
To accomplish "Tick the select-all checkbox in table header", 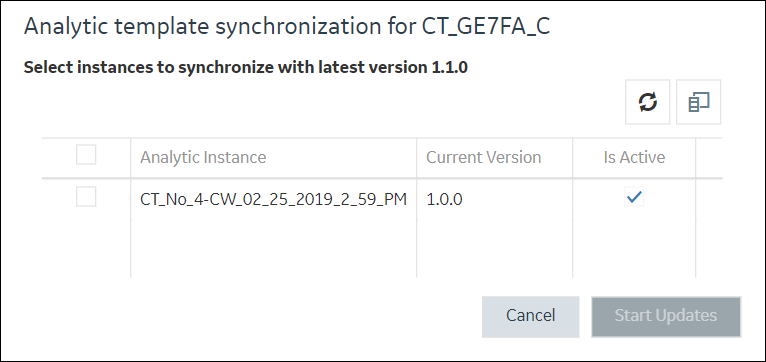I will click(86, 155).
